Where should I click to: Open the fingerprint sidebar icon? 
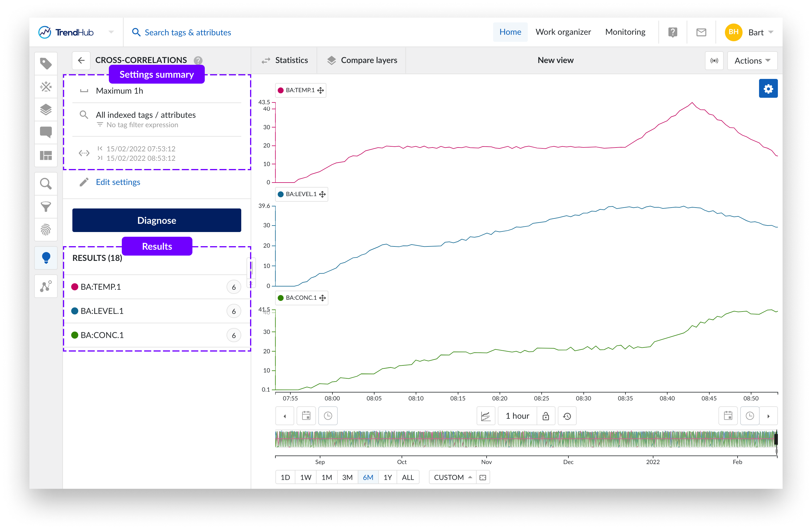(x=46, y=230)
